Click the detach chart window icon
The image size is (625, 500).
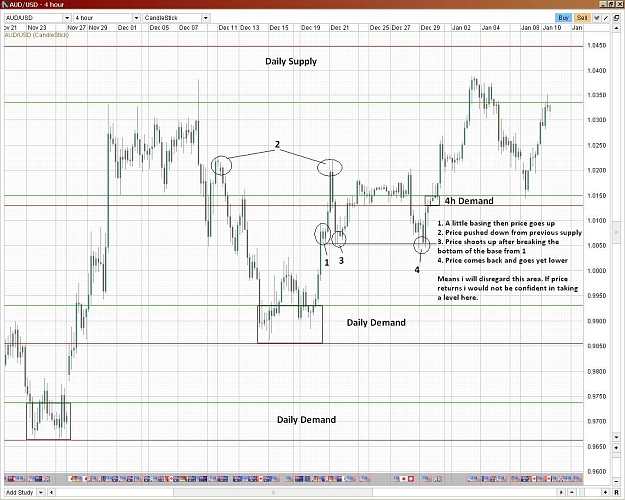click(616, 18)
